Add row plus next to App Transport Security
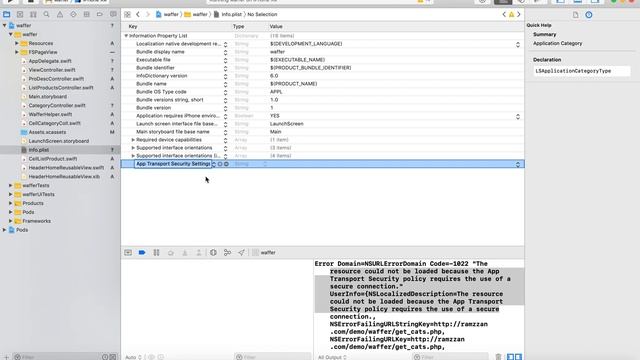The image size is (640, 360). pos(220,164)
